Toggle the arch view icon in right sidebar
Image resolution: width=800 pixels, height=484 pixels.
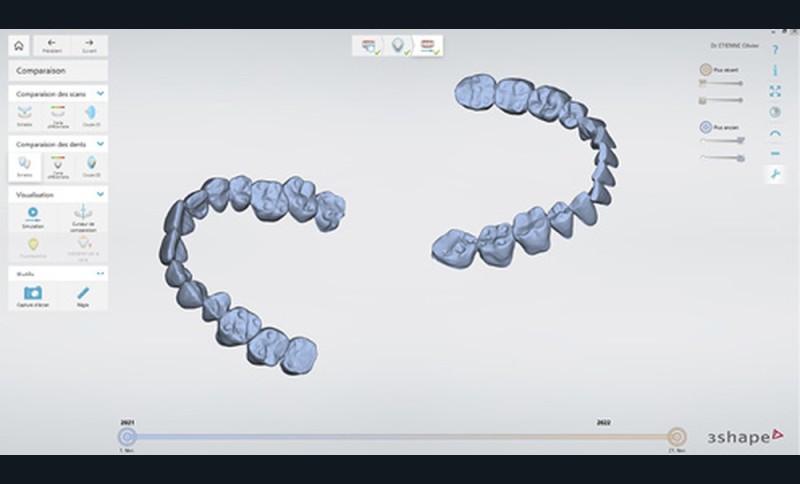(775, 133)
